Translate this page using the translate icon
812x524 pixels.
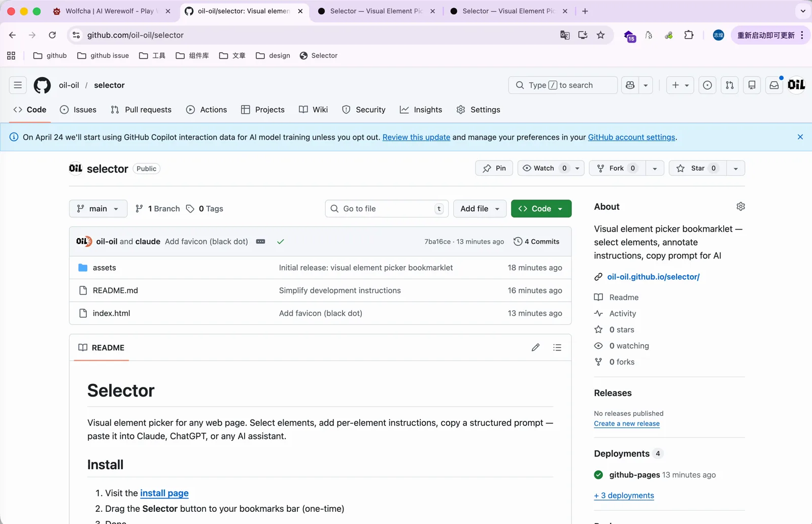point(565,35)
